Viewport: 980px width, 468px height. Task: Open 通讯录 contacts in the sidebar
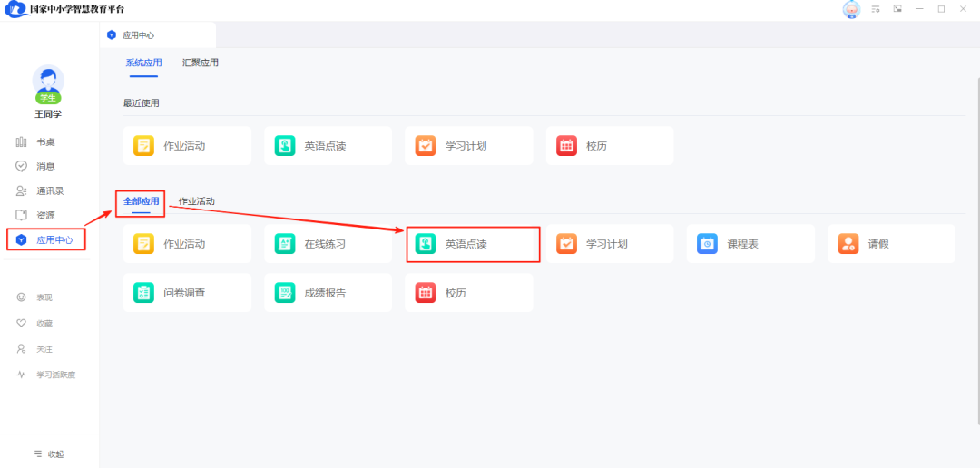(49, 191)
